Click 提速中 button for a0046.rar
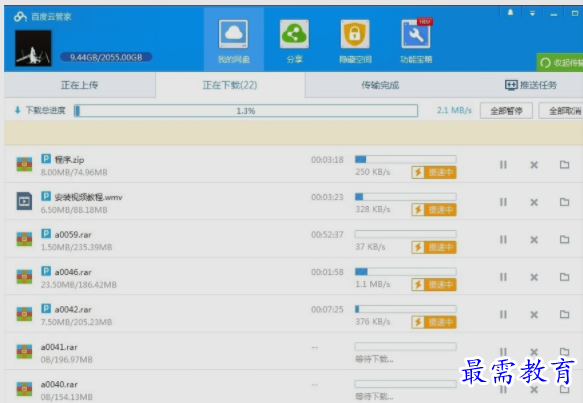This screenshot has height=403, width=583. 434,285
